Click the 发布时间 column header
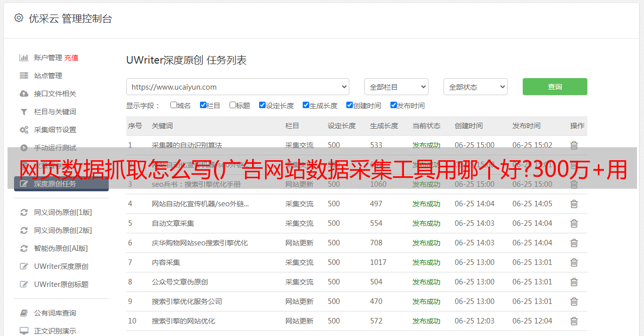The height and width of the screenshot is (336, 644). (526, 126)
